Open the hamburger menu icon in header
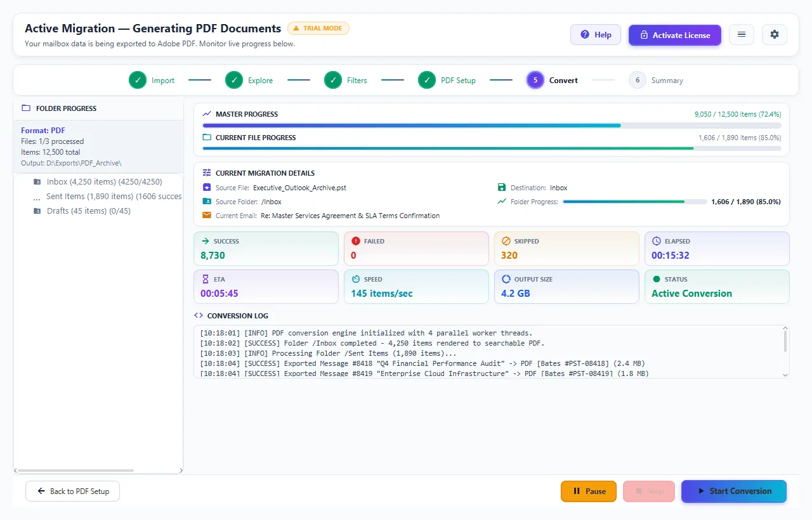 (742, 35)
